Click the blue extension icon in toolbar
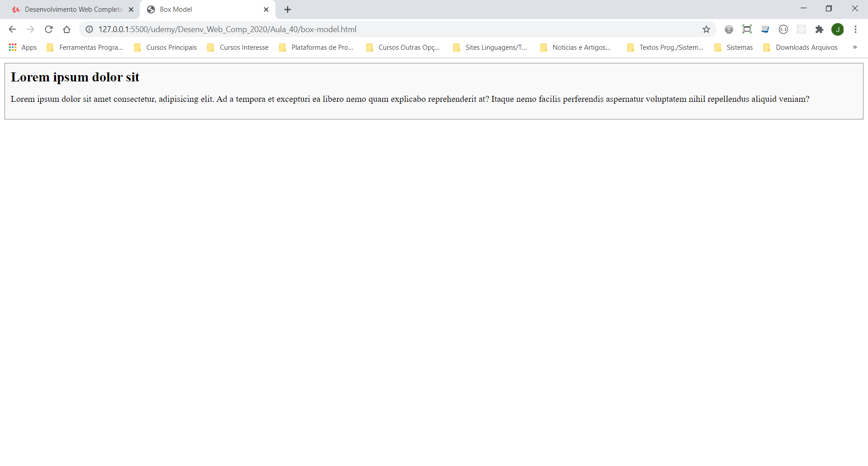868x466 pixels. [765, 29]
